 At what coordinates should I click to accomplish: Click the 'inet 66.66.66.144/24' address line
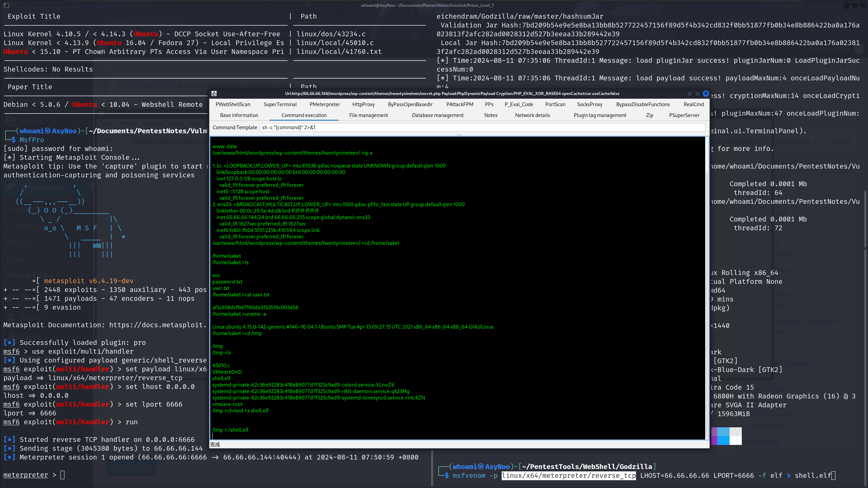[293, 217]
